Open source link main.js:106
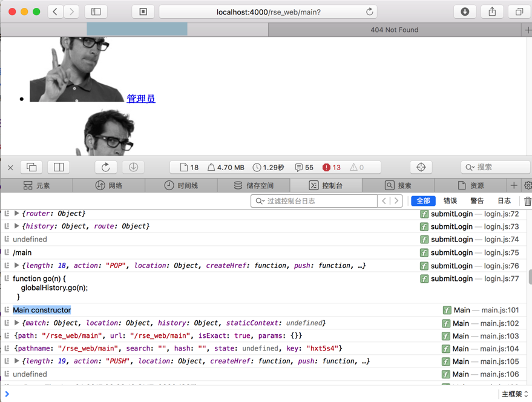 click(x=499, y=374)
